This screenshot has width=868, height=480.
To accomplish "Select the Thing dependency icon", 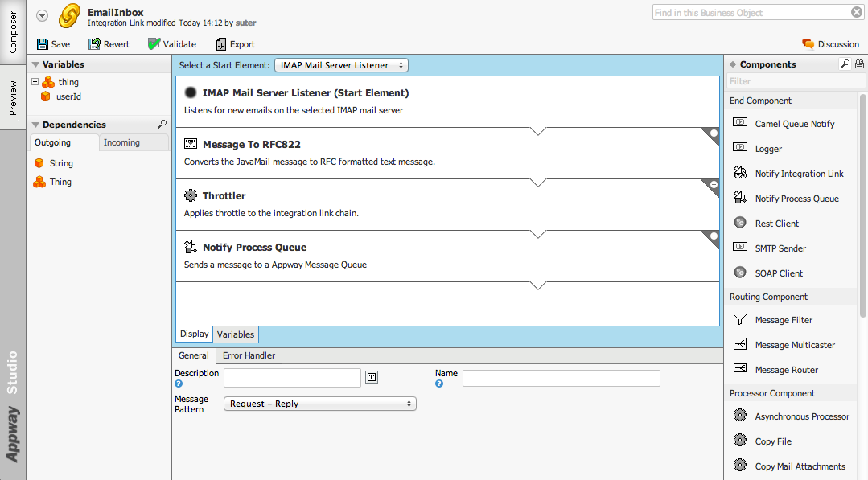I will pos(39,182).
